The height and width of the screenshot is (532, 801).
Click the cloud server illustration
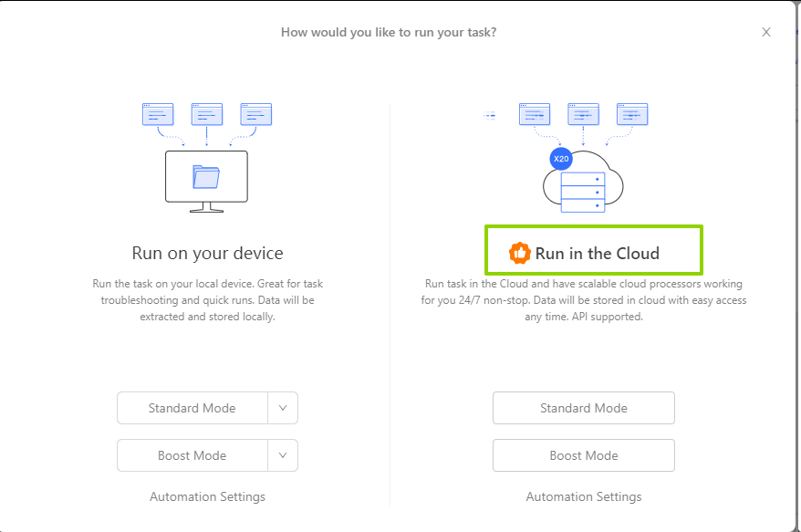583,181
